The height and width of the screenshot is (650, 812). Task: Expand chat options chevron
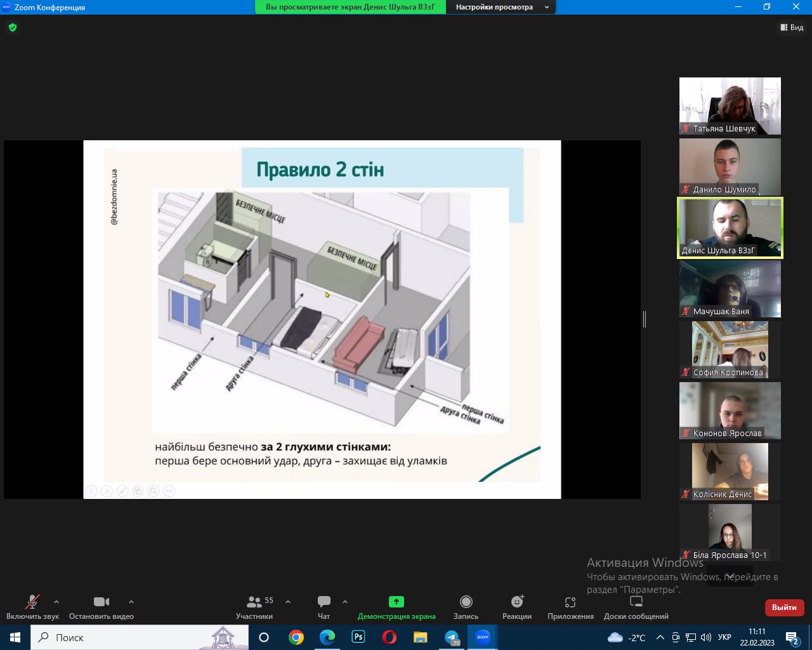click(x=345, y=601)
